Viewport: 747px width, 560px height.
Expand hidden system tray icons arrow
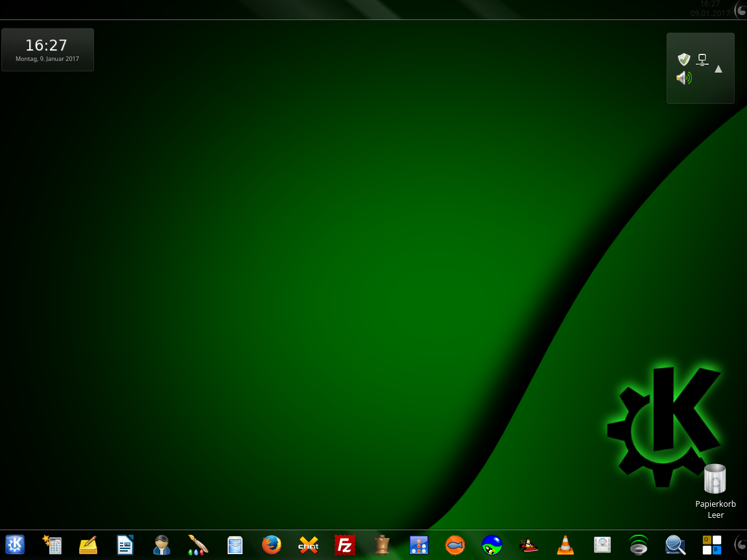tap(718, 69)
